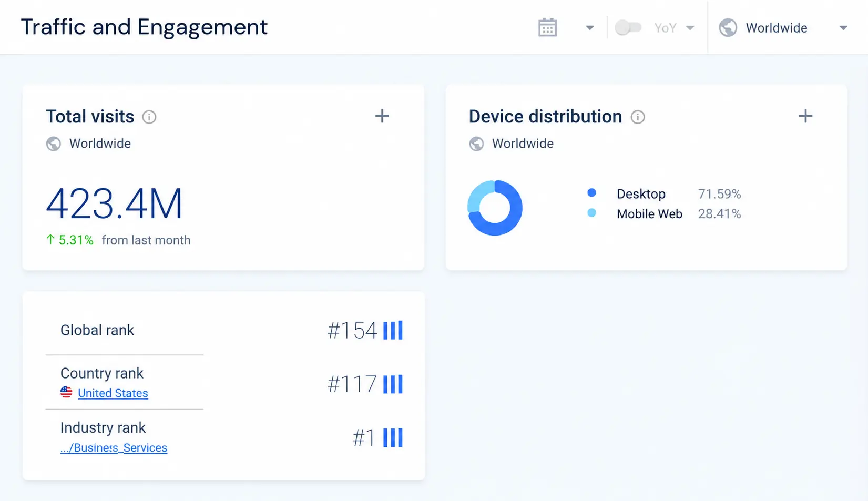Click the Traffic and Engagement heading
The width and height of the screenshot is (868, 501).
pyautogui.click(x=144, y=27)
